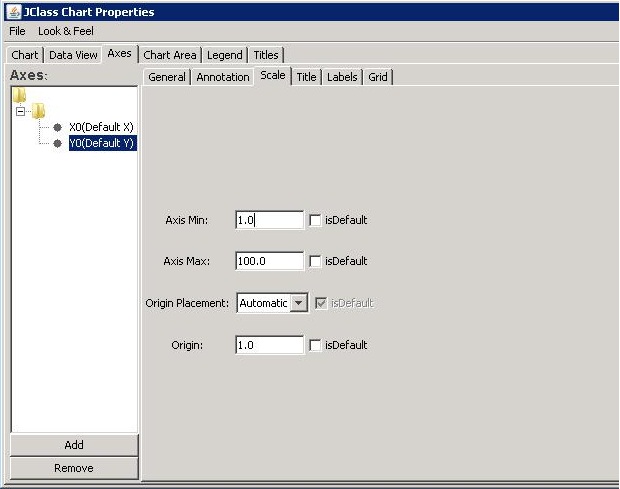
Task: Open the Title axis sub-tab
Action: pos(306,77)
